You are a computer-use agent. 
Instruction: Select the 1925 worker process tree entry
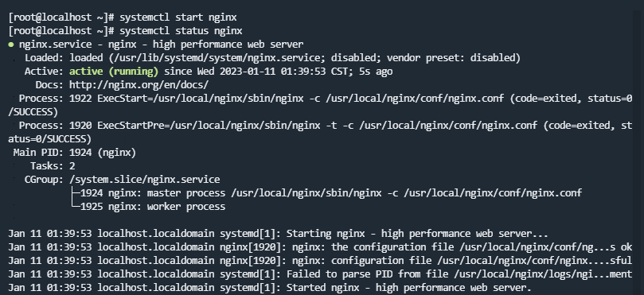click(x=148, y=207)
